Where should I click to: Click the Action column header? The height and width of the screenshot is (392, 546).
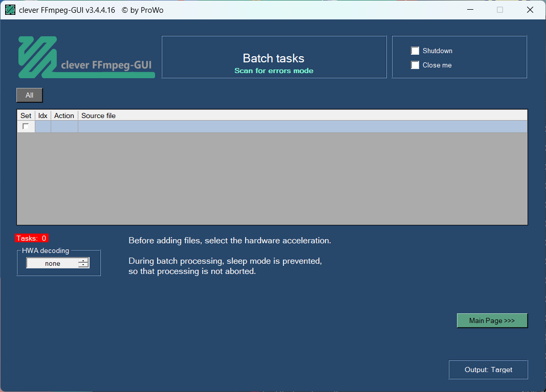[64, 116]
